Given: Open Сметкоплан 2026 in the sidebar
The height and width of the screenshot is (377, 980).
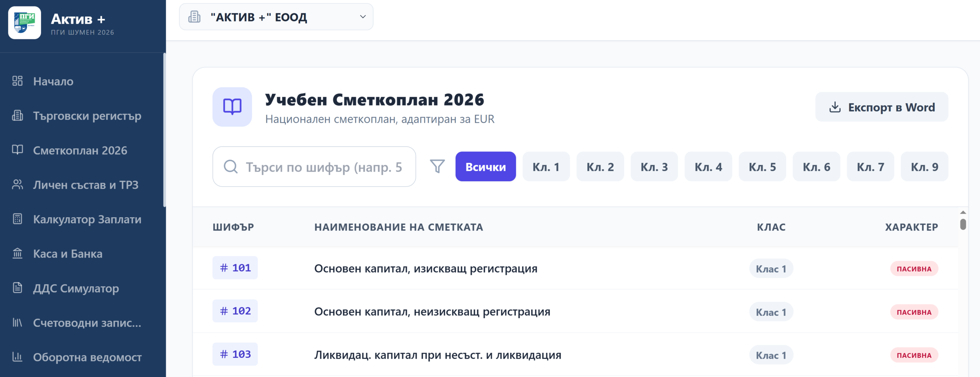Looking at the screenshot, I should [x=80, y=150].
